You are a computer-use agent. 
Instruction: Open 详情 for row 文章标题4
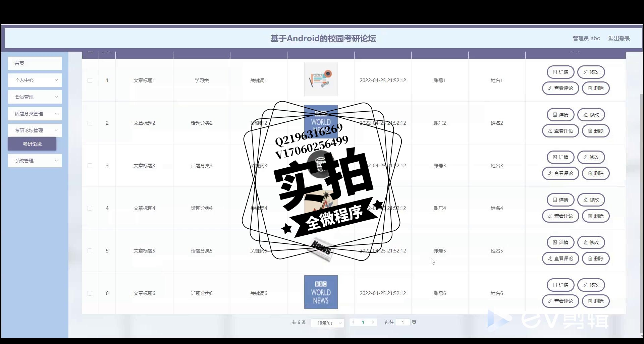pos(560,200)
